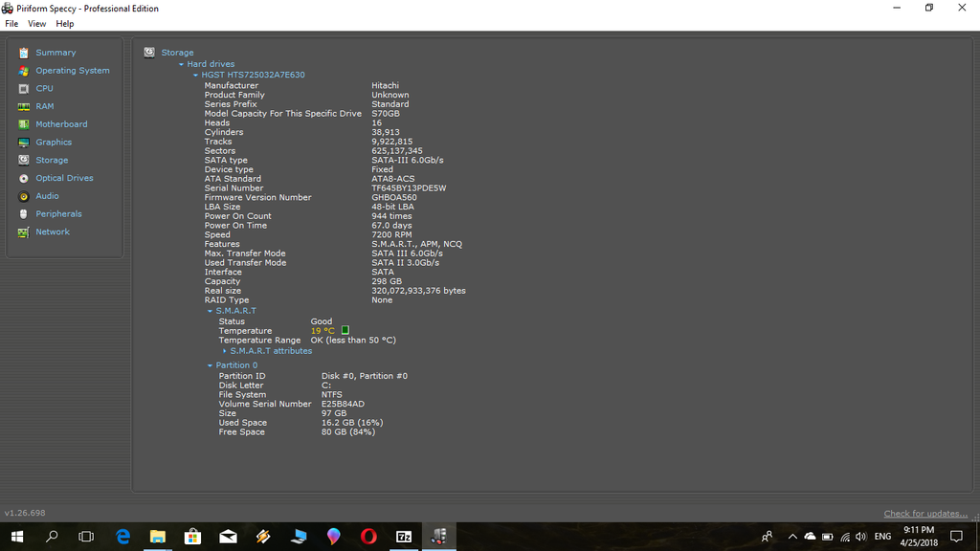Click the features value 'S.M.A.R.T., APM, NCQ'
Screen dimensions: 980x551
point(417,244)
